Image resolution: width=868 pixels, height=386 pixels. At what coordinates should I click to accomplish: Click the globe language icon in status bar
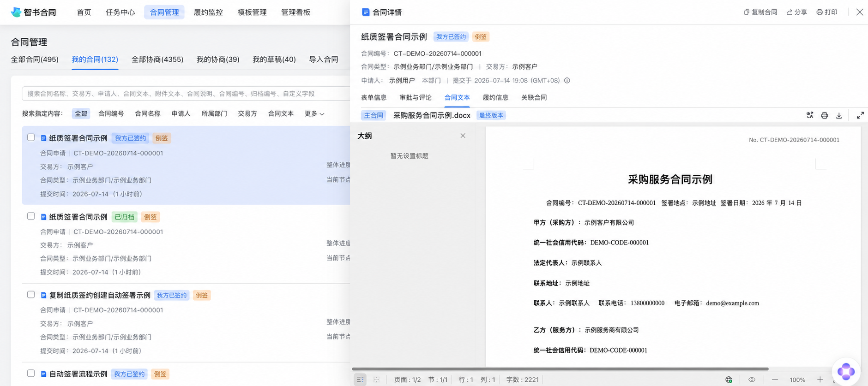[x=729, y=380]
